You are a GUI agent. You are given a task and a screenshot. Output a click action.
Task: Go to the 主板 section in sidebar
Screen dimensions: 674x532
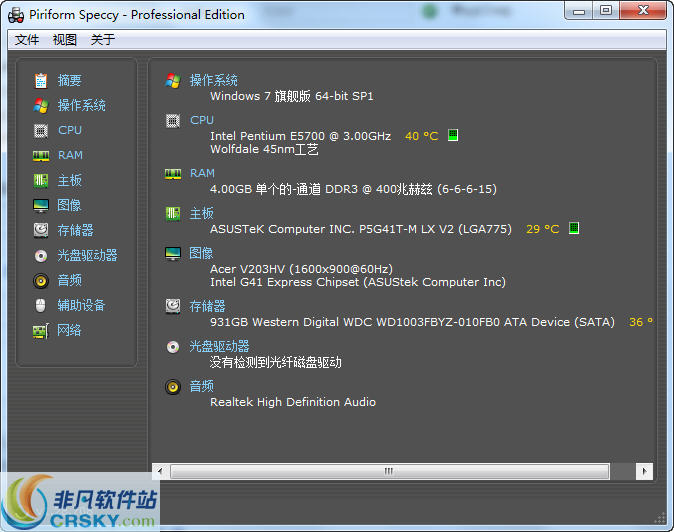[70, 180]
